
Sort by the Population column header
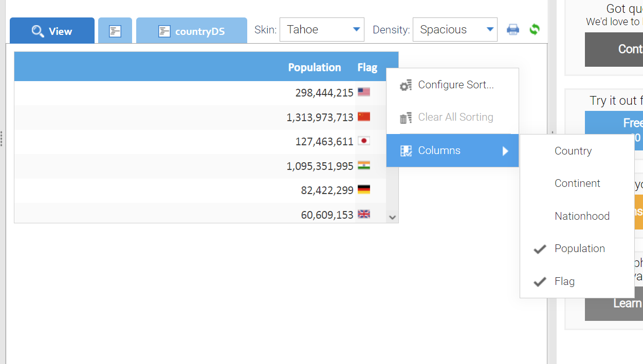click(x=314, y=68)
